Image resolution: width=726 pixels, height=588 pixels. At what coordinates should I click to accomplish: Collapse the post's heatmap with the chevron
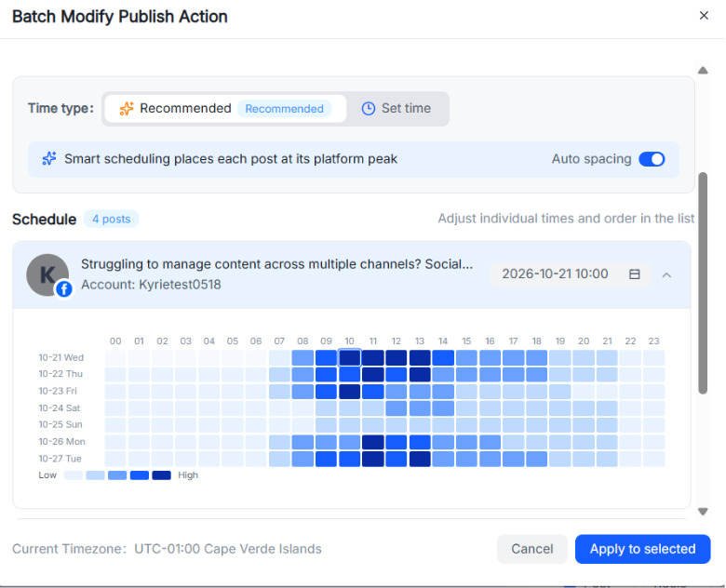[666, 275]
